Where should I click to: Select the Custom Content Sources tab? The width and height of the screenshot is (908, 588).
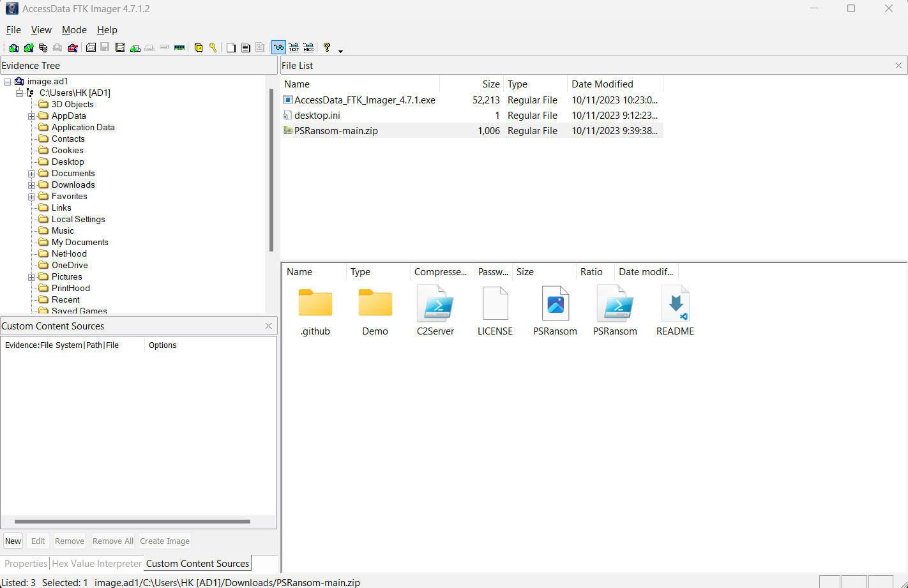197,564
